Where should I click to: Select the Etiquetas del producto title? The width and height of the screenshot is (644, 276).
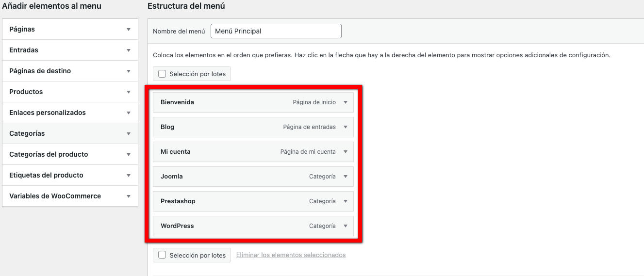tap(46, 175)
